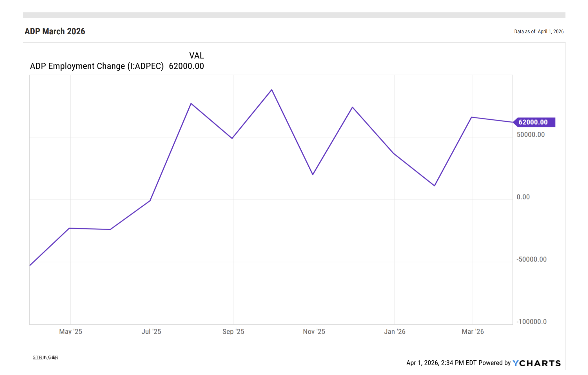Click the 'Apr 1, 2026, 2:34 PM EDT' timestamp
588x375 pixels.
click(441, 363)
